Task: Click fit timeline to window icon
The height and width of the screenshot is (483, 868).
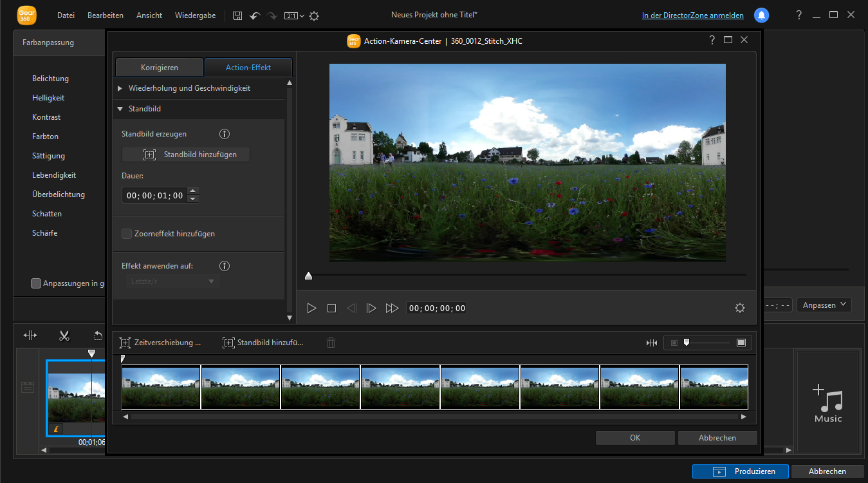Action: click(x=652, y=343)
